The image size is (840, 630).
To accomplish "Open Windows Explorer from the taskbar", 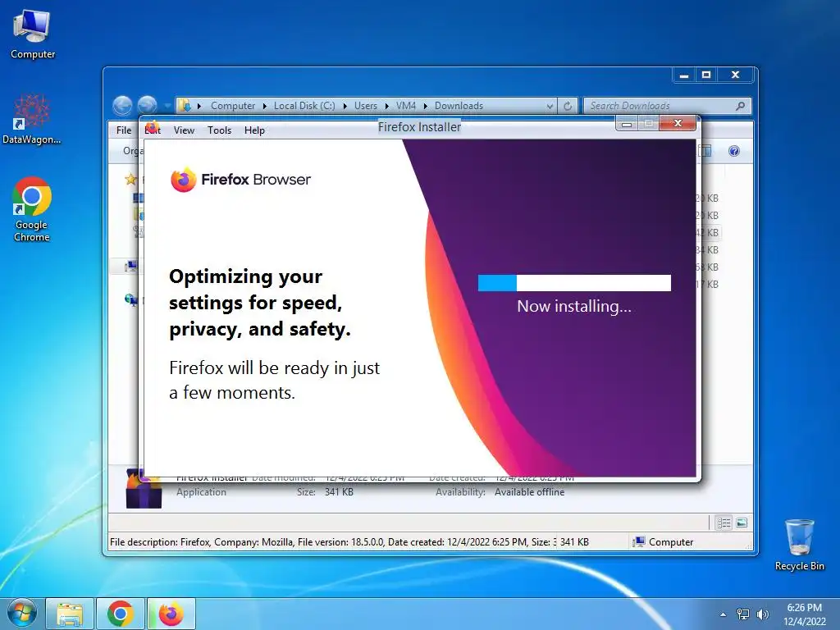I will [x=71, y=614].
